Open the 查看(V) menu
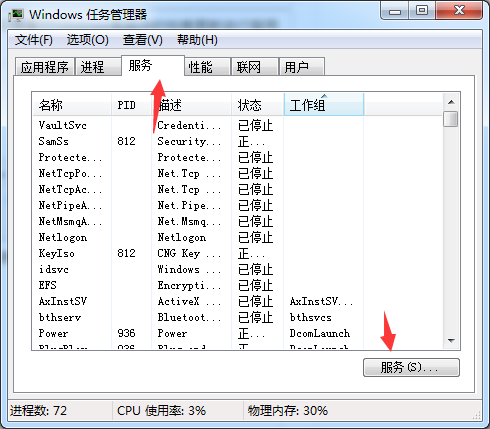The height and width of the screenshot is (429, 490). (x=143, y=40)
